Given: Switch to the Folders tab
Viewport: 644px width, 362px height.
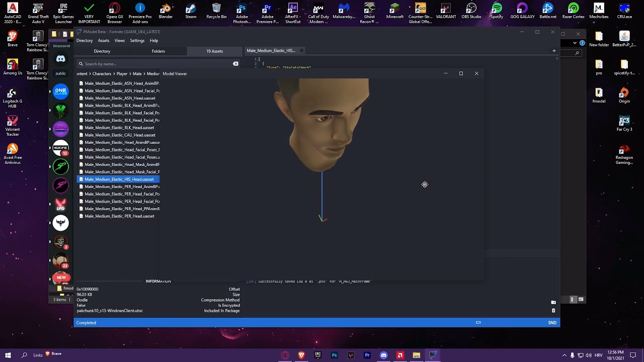Looking at the screenshot, I should point(158,51).
